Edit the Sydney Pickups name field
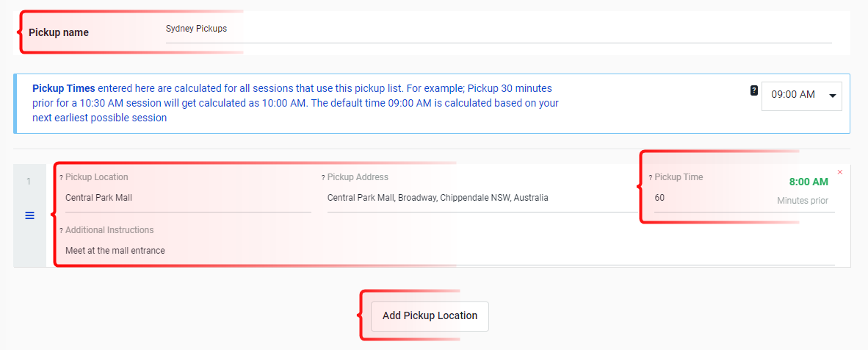Viewport: 868px width, 350px height. point(498,30)
